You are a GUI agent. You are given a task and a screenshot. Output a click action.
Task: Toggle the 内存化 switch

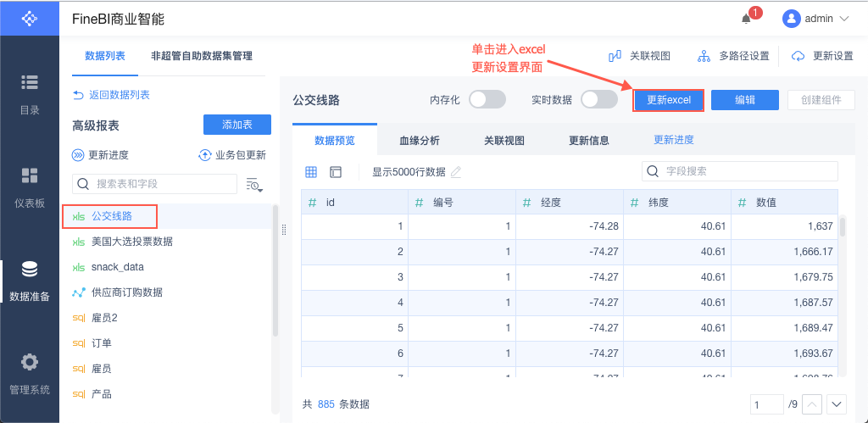click(487, 99)
